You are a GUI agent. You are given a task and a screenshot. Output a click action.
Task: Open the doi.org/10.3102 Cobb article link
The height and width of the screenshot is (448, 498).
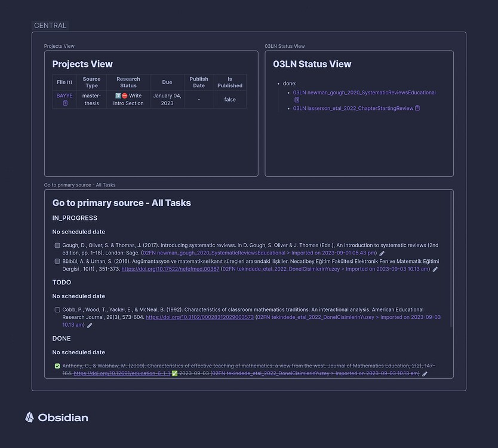point(199,317)
